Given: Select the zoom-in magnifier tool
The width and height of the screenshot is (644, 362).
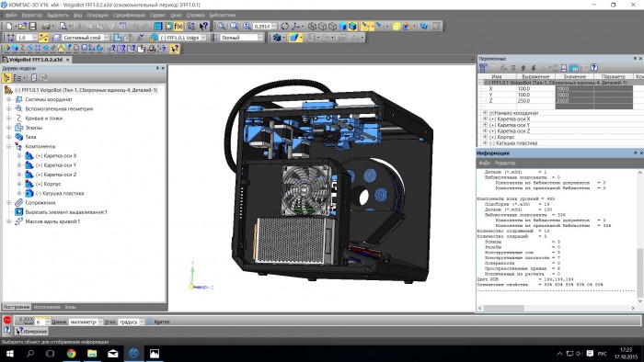Looking at the screenshot, I should pyautogui.click(x=247, y=27).
